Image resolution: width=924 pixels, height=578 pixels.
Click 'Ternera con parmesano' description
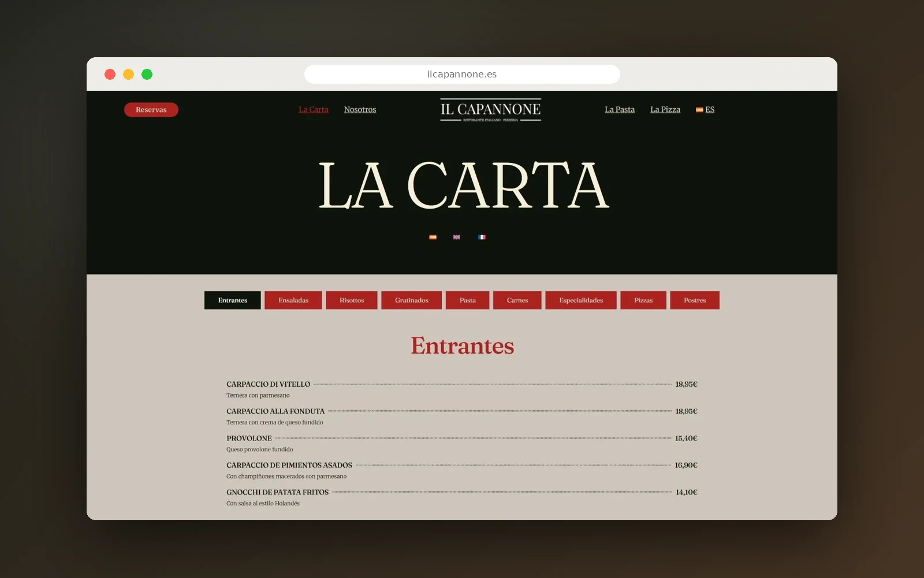coord(258,395)
